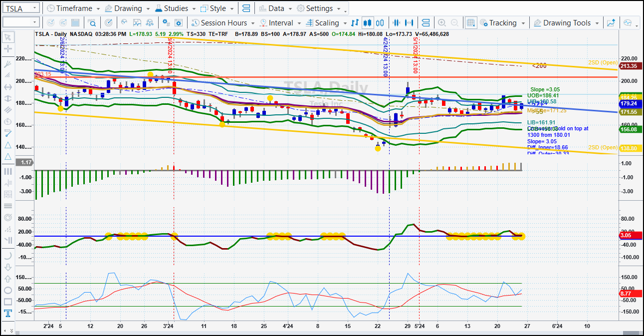Click the 4/24/2024 13:00 vertical marker label

[386, 57]
